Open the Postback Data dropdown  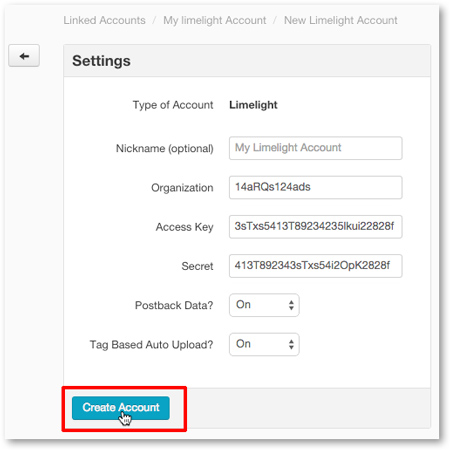coord(264,305)
